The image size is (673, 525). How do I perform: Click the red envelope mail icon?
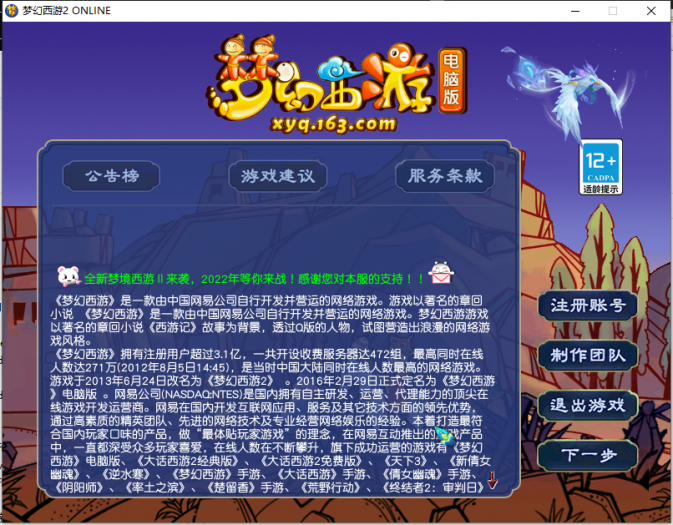pyautogui.click(x=441, y=273)
